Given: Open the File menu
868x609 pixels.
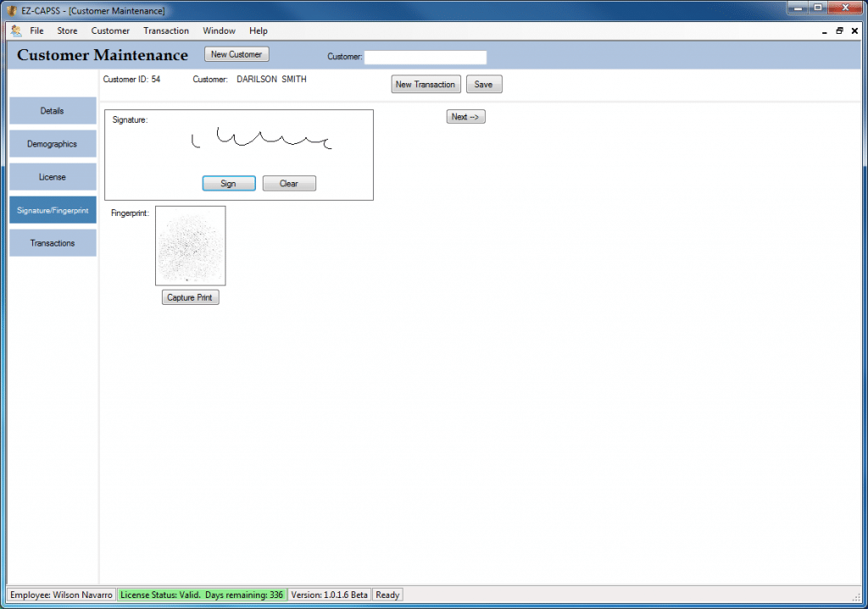Looking at the screenshot, I should [36, 30].
